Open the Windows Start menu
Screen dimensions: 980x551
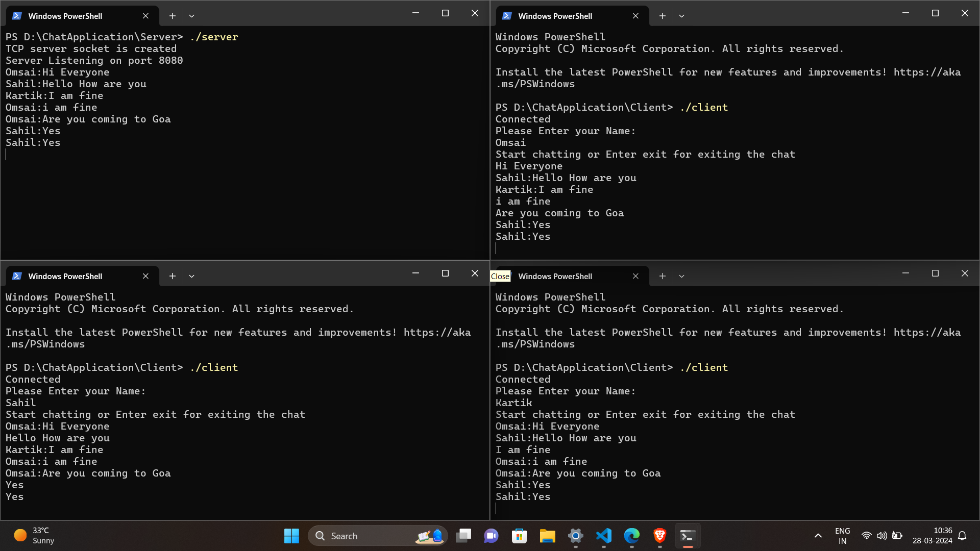pyautogui.click(x=291, y=536)
